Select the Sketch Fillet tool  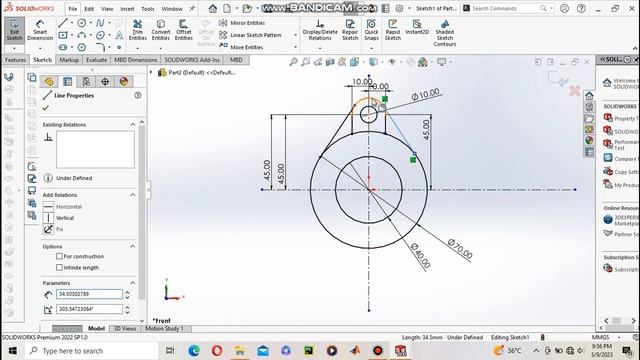point(100,47)
